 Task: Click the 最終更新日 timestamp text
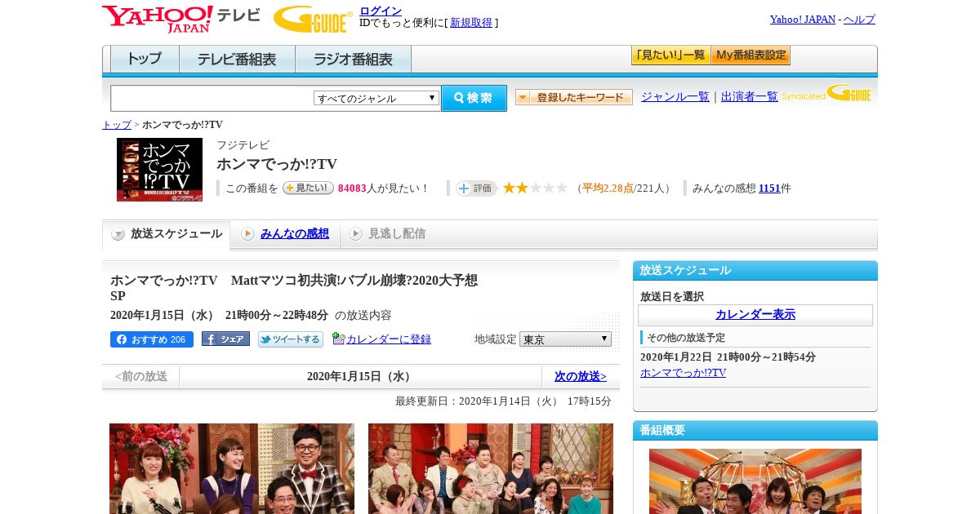coord(503,401)
